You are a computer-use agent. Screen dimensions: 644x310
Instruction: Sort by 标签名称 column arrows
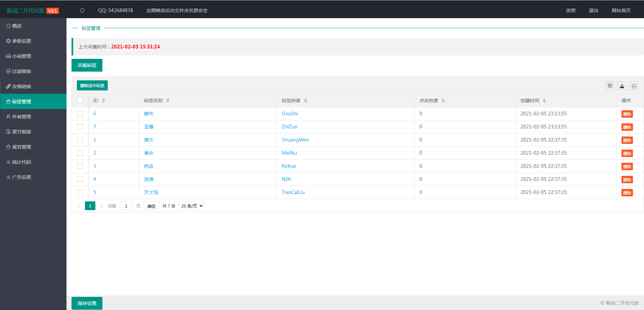coord(168,101)
